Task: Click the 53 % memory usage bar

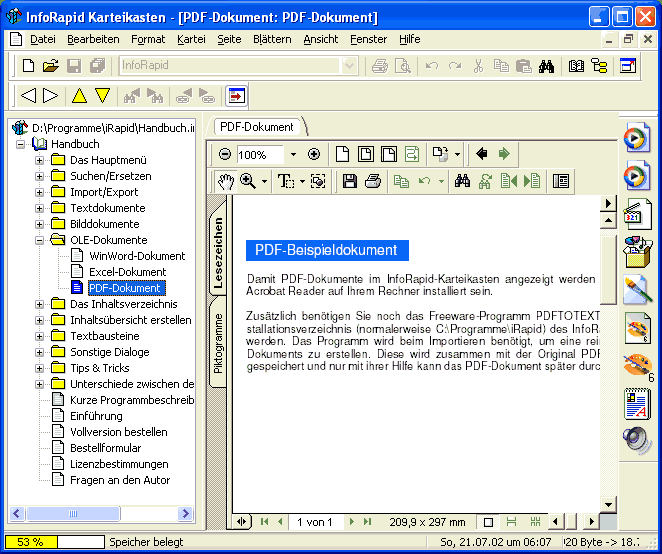Action: coord(54,542)
